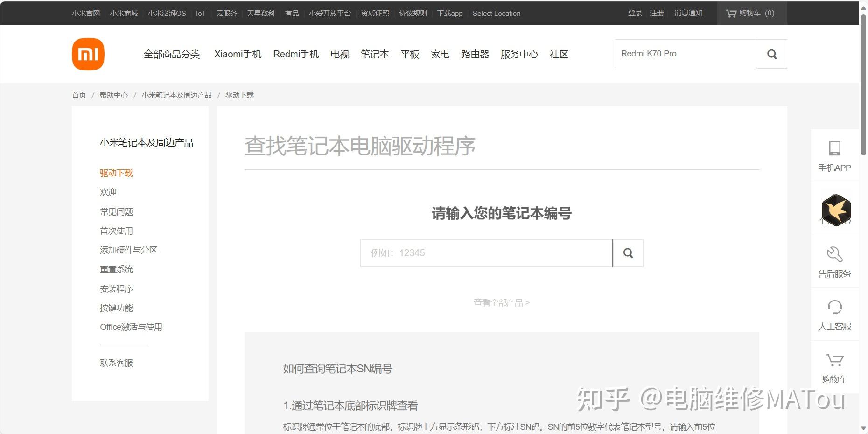Open the 服务中心 menu

pos(519,54)
